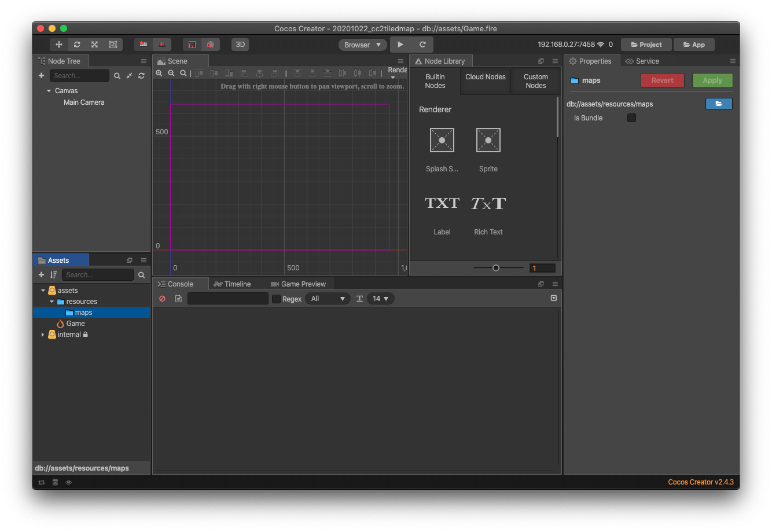This screenshot has width=772, height=532.
Task: Reset Scene zoom with magnifier icon
Action: 183,73
